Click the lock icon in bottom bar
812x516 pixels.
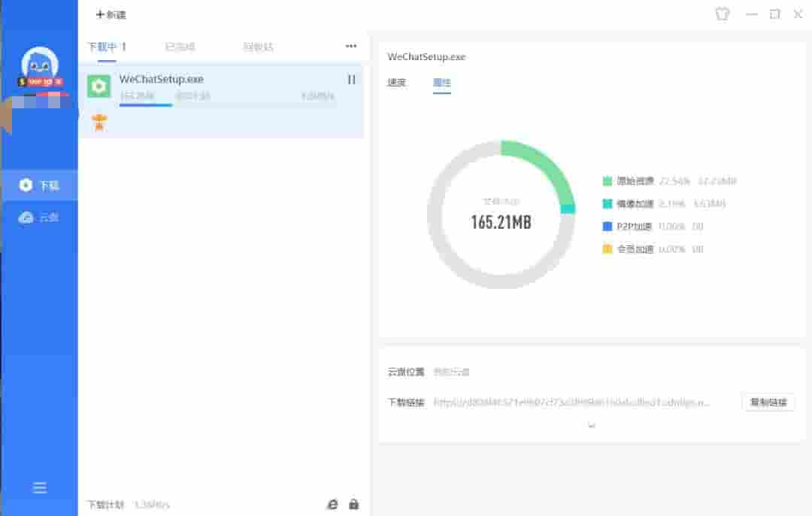click(x=353, y=504)
